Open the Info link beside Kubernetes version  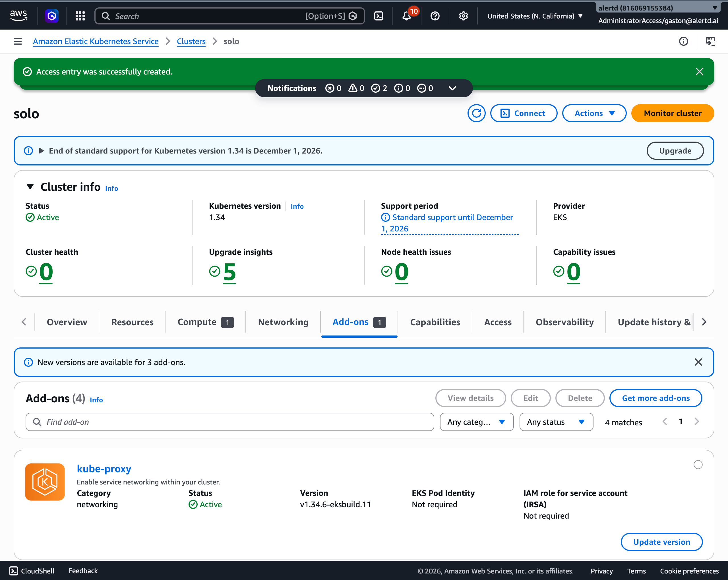click(297, 206)
